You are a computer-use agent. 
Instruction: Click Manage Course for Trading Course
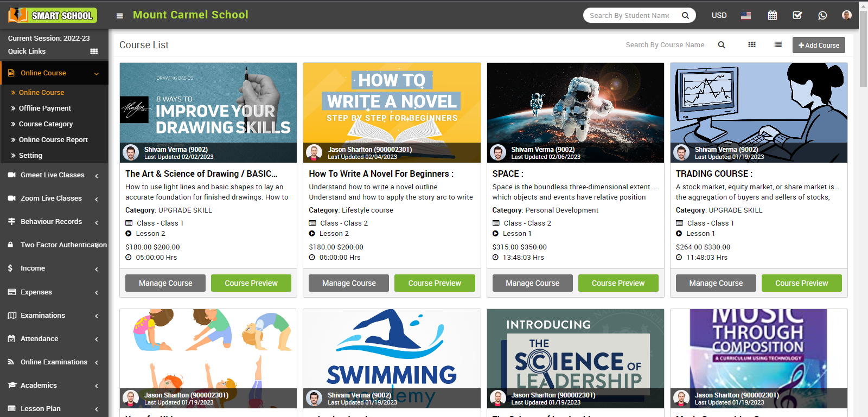[x=716, y=283]
